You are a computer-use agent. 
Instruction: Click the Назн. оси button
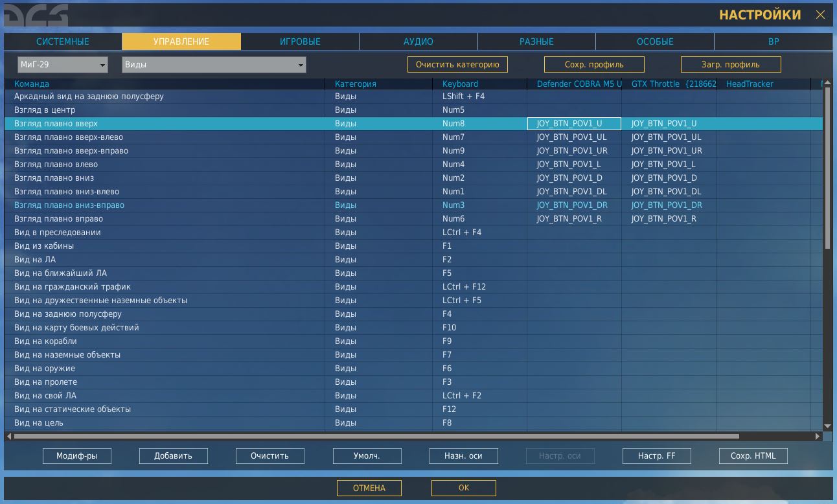[463, 456]
